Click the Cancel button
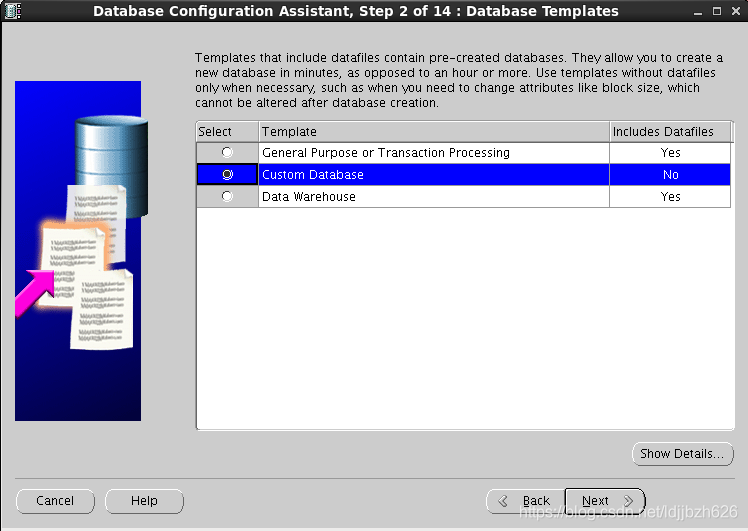Viewport: 748px width, 531px height. [x=55, y=501]
